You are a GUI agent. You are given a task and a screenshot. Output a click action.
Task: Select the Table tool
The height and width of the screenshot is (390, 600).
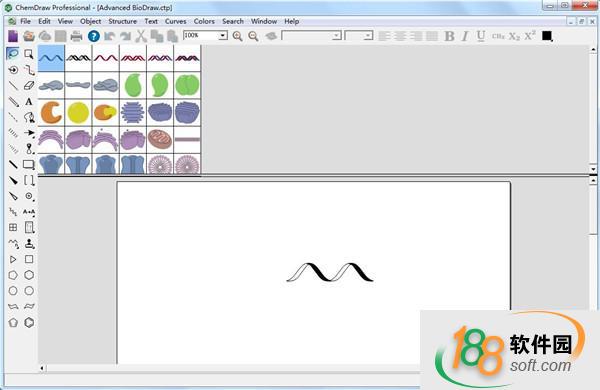click(x=13, y=227)
